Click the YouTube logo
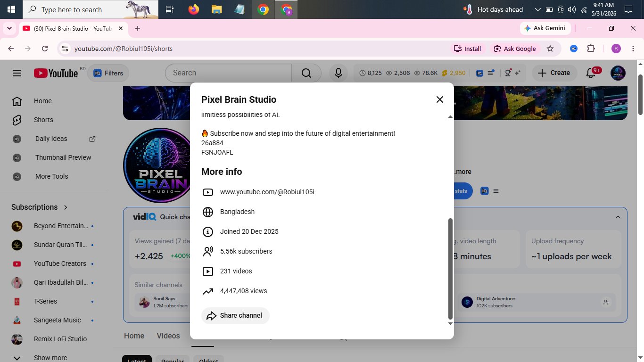The image size is (644, 362). [56, 73]
